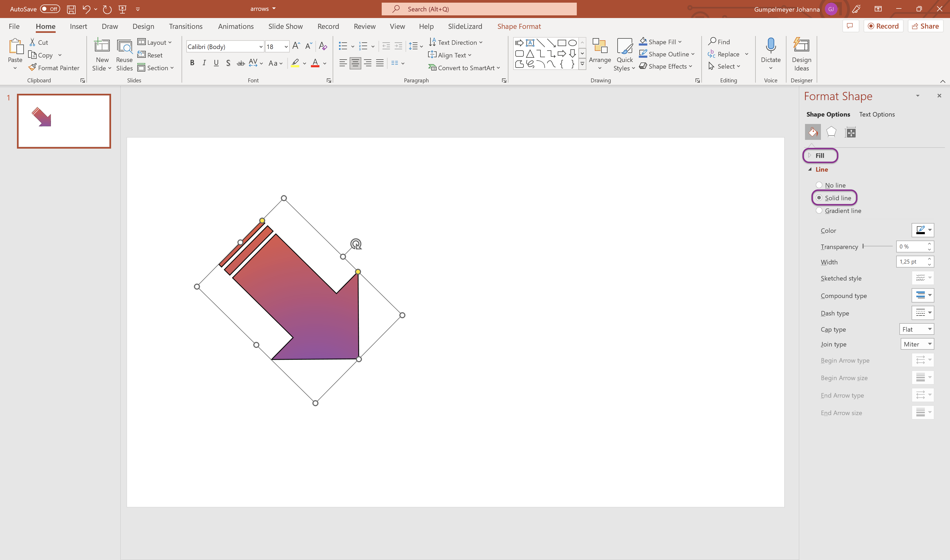Switch to the Text Options tab
The image size is (950, 560).
coord(876,114)
